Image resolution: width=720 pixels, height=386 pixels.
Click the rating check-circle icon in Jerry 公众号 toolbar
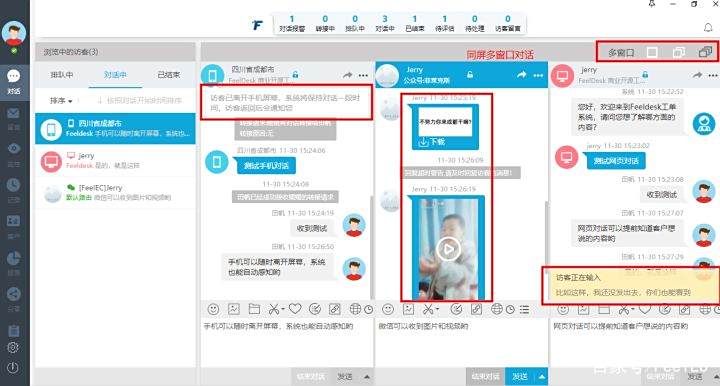point(456,309)
